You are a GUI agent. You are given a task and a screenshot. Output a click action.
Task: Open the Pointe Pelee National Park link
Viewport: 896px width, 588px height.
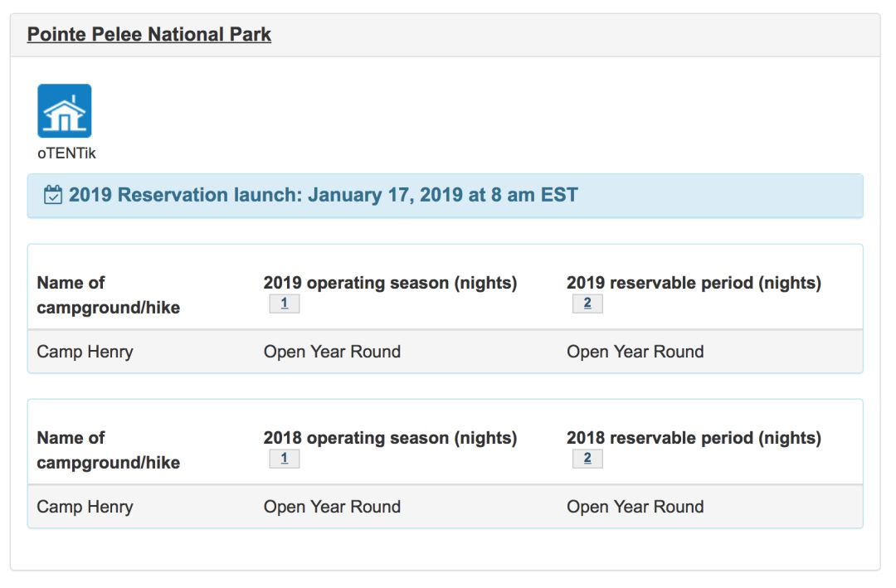click(149, 34)
